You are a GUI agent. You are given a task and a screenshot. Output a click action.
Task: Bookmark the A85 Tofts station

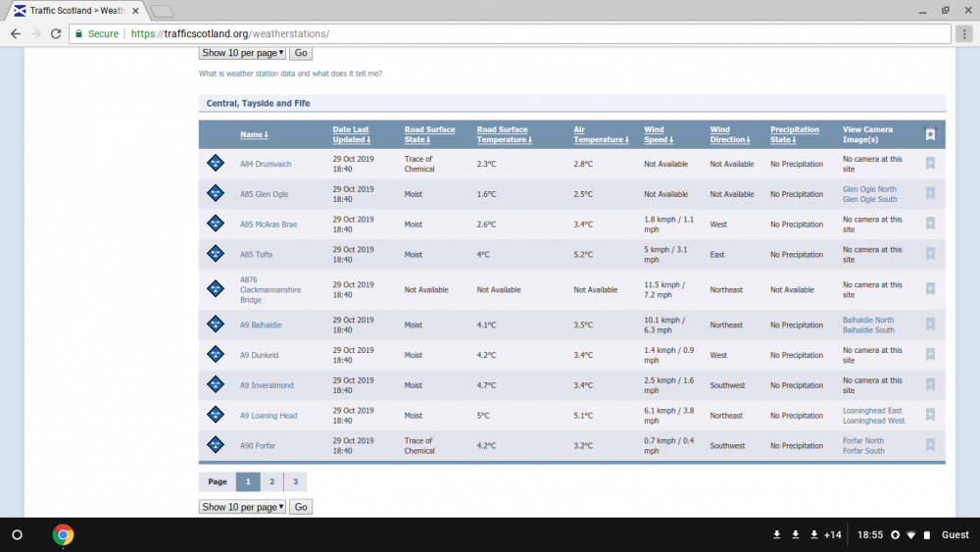(x=930, y=254)
